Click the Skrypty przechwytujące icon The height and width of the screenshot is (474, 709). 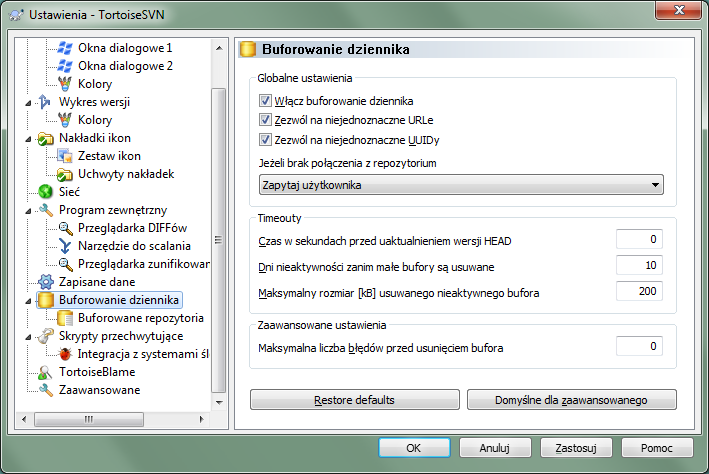pos(45,336)
